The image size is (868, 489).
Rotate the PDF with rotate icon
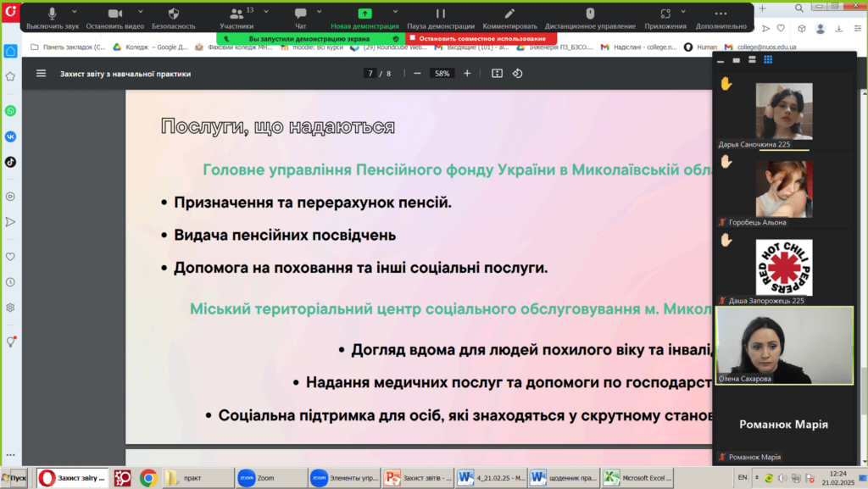click(x=518, y=74)
